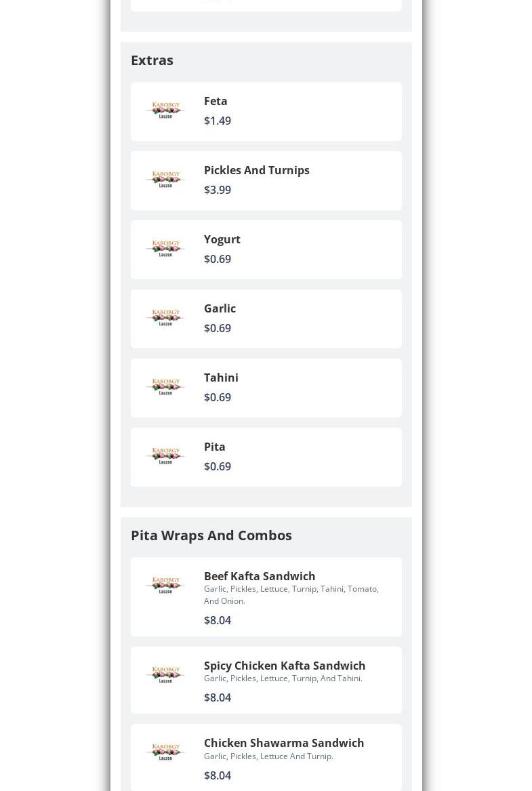
Task: Open the Feta menu item
Action: [x=216, y=101]
